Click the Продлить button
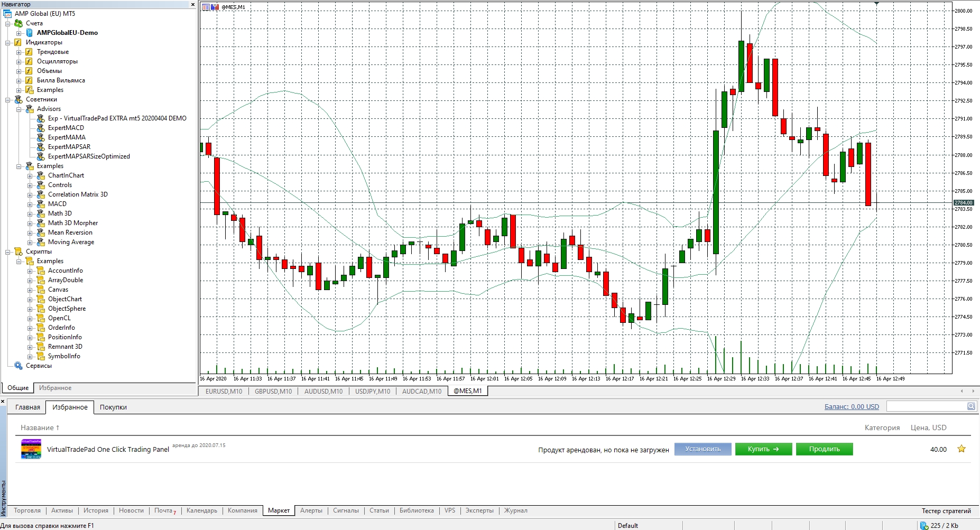980x530 pixels. click(x=825, y=449)
